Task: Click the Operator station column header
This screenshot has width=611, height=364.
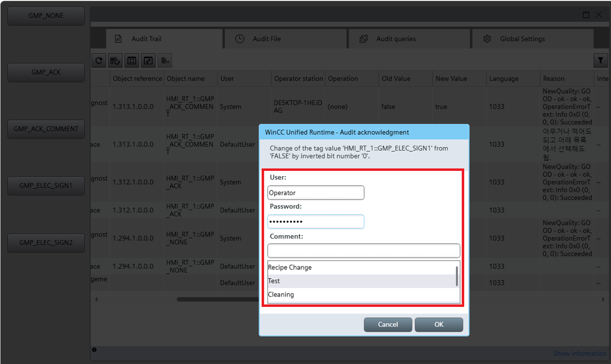Action: [298, 79]
